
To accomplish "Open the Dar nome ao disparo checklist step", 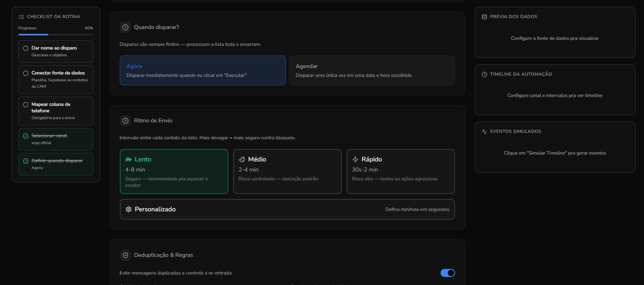I will pos(56,52).
